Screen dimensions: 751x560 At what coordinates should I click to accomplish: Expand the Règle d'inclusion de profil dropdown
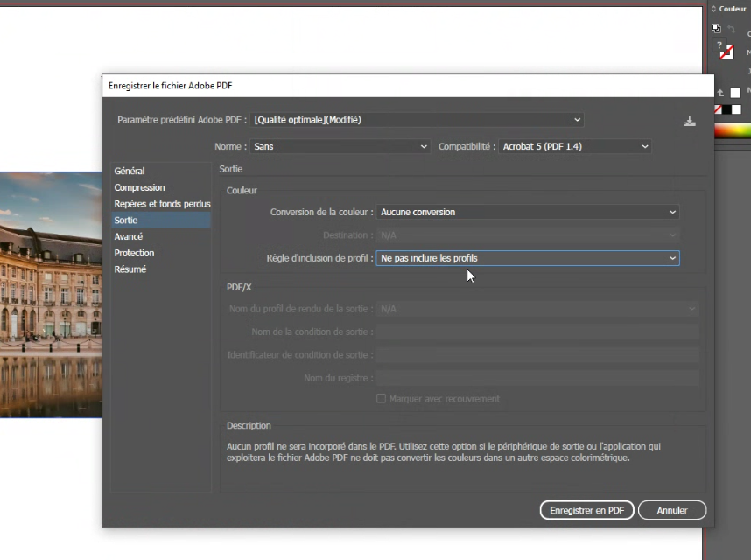click(528, 258)
